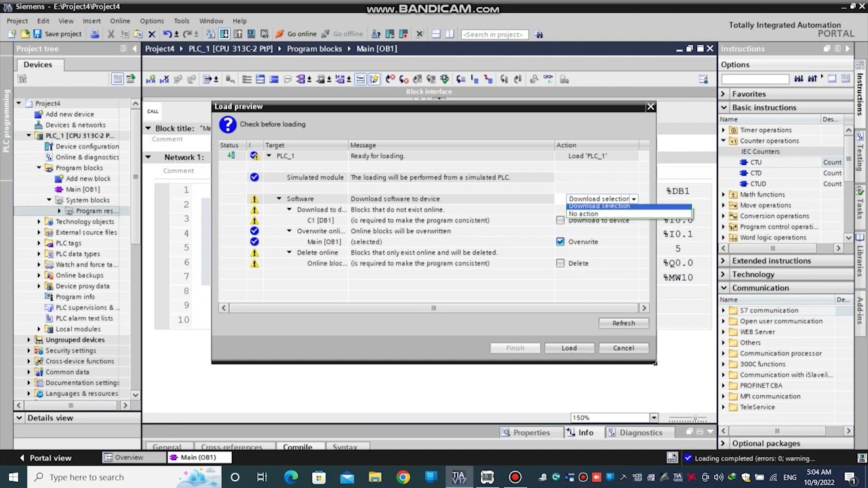
Task: Open the Project menu
Action: point(17,21)
